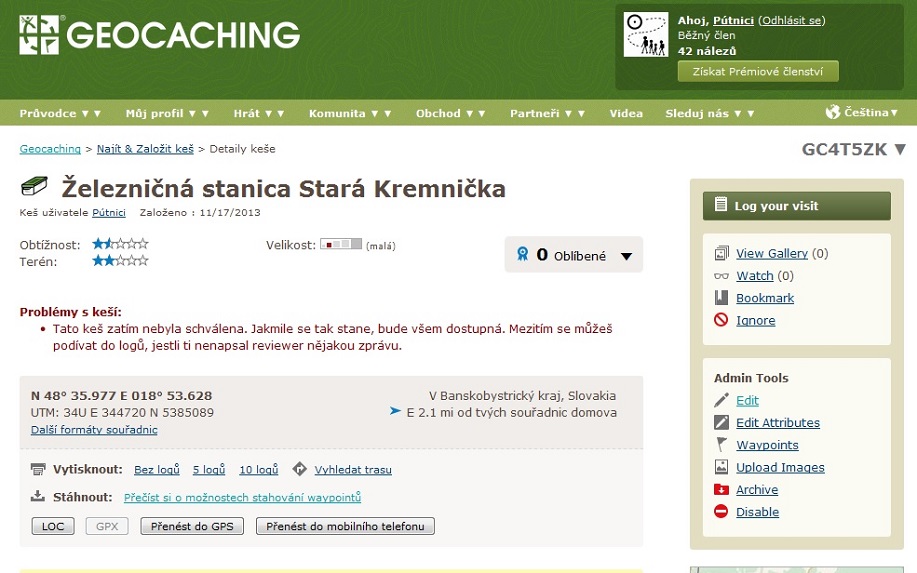The width and height of the screenshot is (917, 573).
Task: Click the red Ignore icon
Action: tap(721, 321)
